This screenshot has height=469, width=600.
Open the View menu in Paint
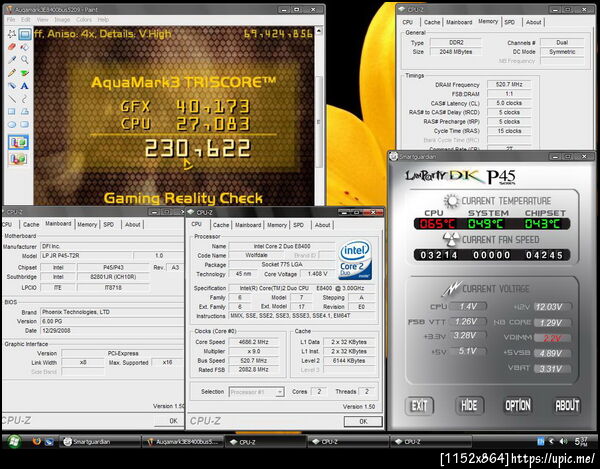coord(42,20)
